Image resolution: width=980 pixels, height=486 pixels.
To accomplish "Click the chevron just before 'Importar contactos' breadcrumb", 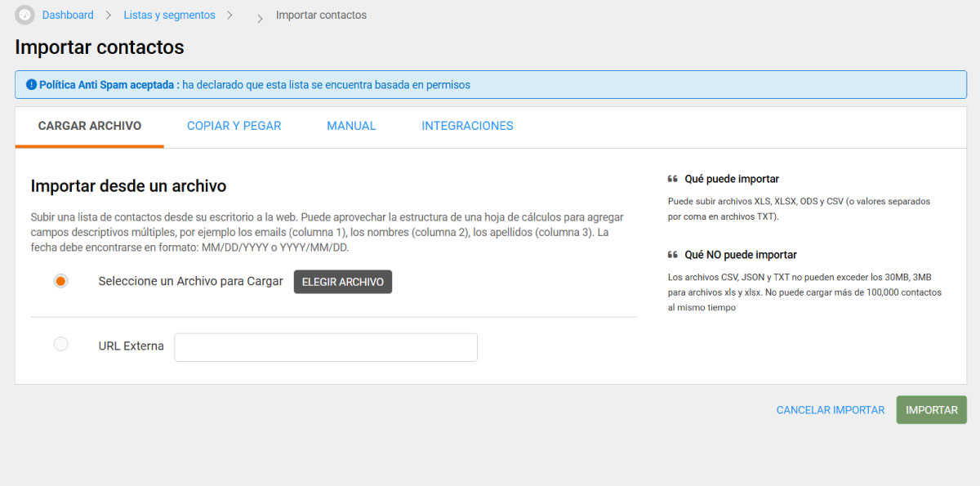I will (x=261, y=18).
